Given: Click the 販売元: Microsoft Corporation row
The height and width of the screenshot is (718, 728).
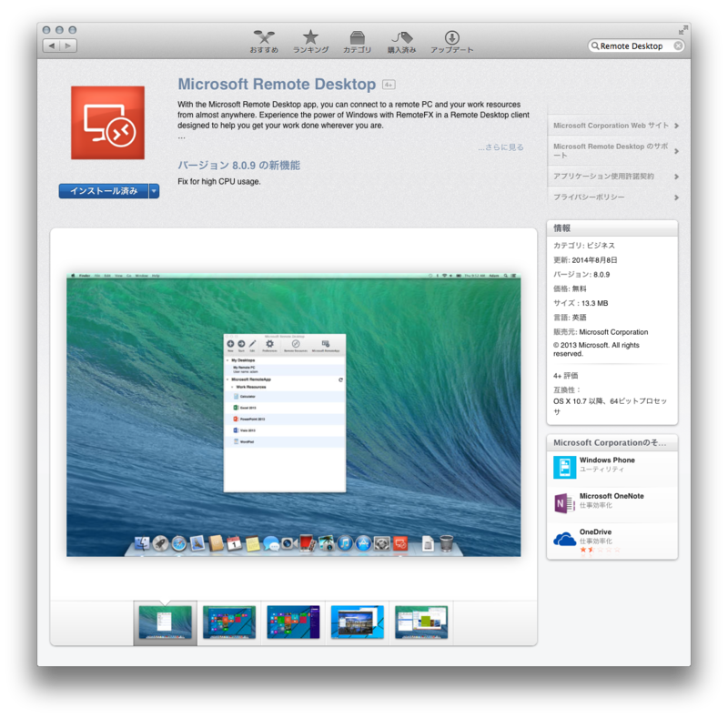Looking at the screenshot, I should click(x=601, y=332).
